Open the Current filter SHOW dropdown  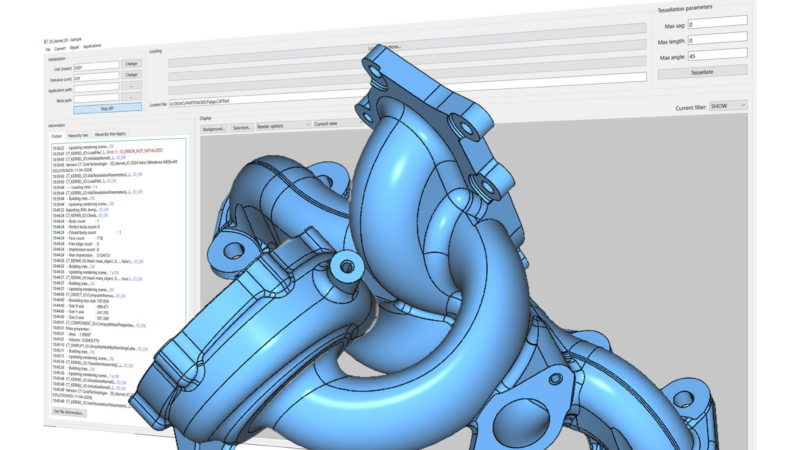(728, 106)
